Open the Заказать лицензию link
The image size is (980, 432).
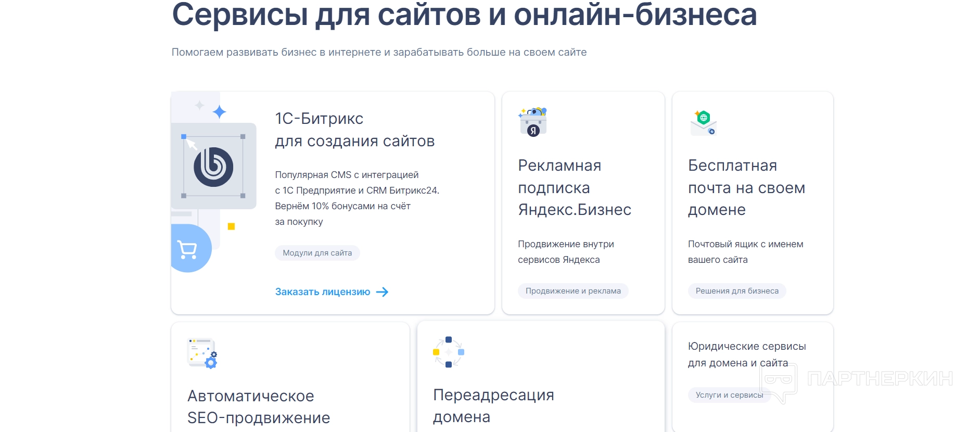pyautogui.click(x=332, y=292)
